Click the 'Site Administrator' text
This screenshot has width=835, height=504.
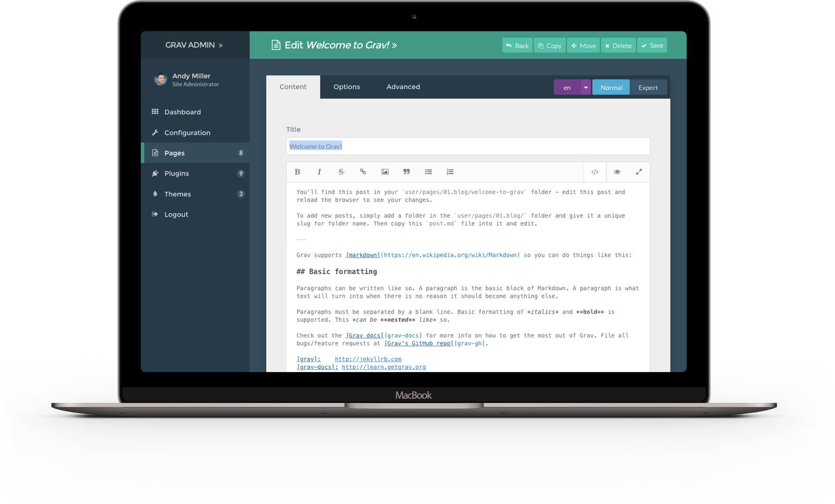click(196, 84)
